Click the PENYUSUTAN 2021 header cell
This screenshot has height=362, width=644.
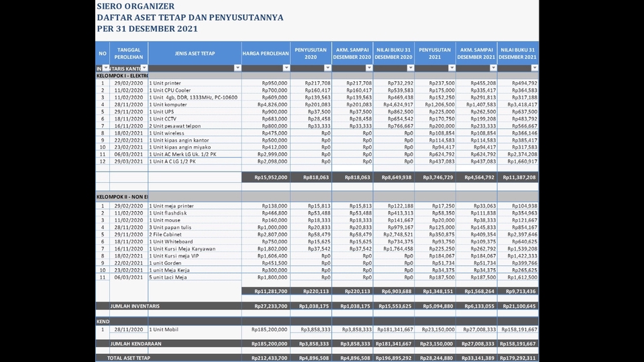435,54
